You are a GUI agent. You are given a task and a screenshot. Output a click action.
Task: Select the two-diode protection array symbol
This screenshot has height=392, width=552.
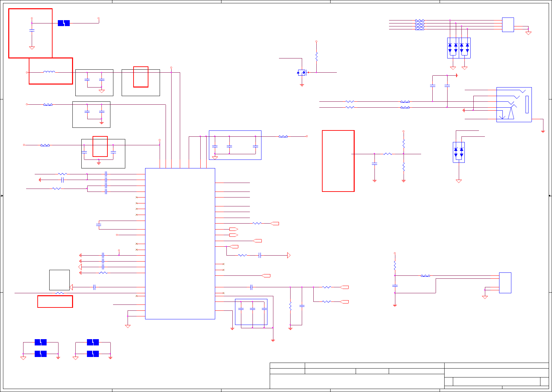coord(459,152)
